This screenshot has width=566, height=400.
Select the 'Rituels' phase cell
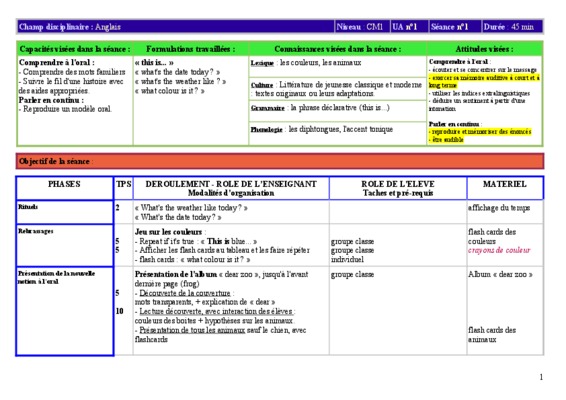[65, 212]
